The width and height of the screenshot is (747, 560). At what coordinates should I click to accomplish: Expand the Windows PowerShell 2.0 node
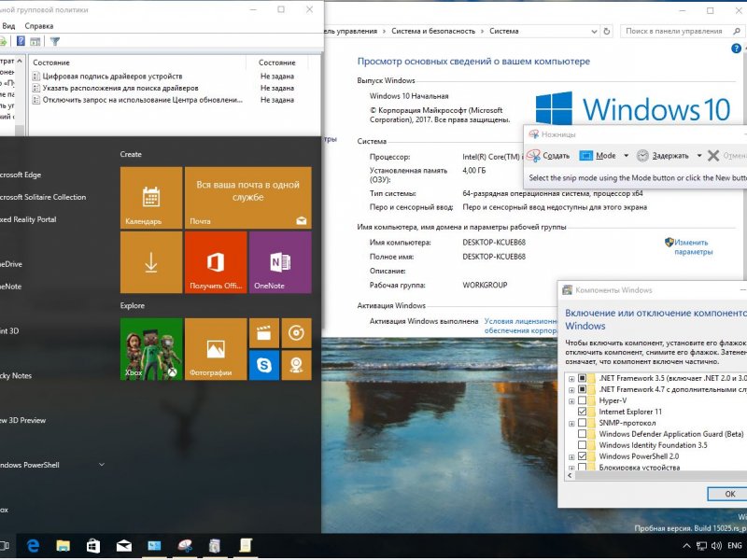coord(571,457)
